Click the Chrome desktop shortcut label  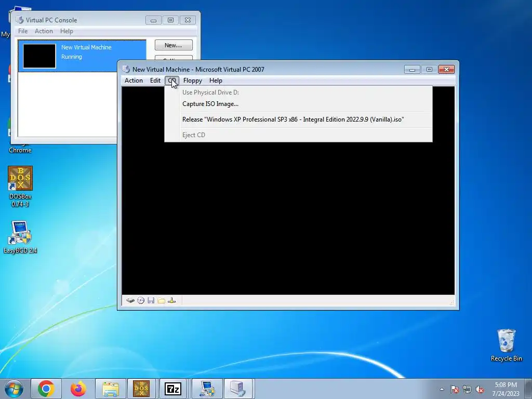[20, 150]
